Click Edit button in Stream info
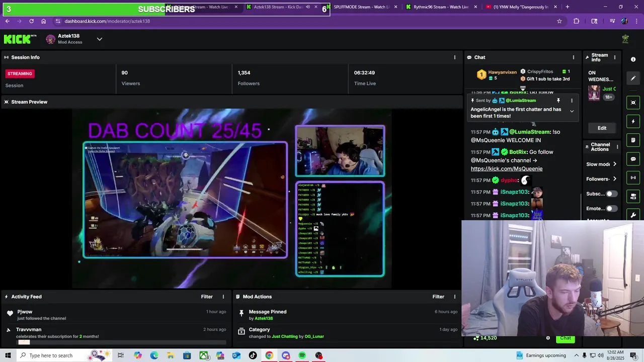 602,128
